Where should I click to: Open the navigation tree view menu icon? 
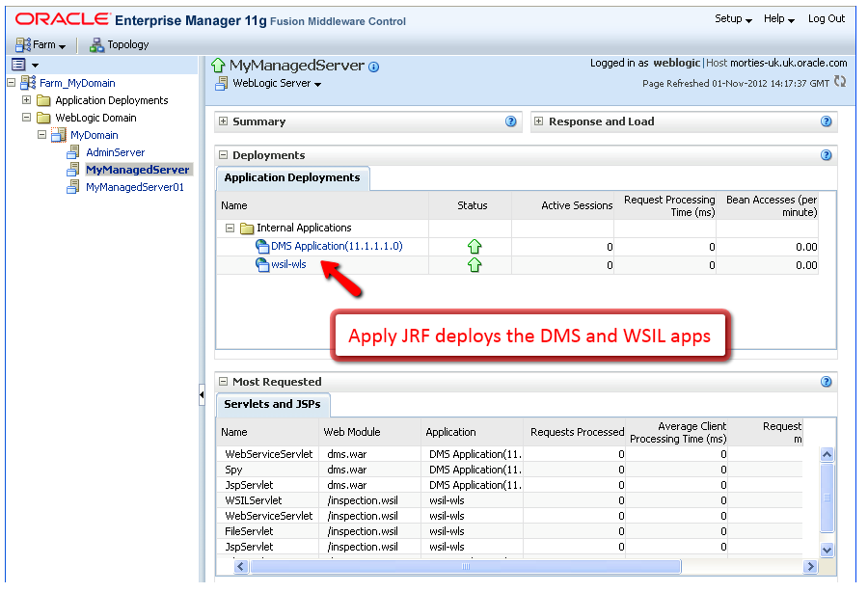click(24, 65)
